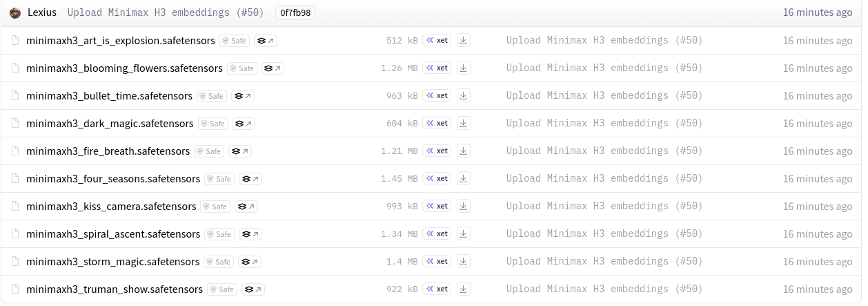Open the Safe badge on minimaxh3_truman_show.safetensors
The width and height of the screenshot is (868, 306).
222,289
